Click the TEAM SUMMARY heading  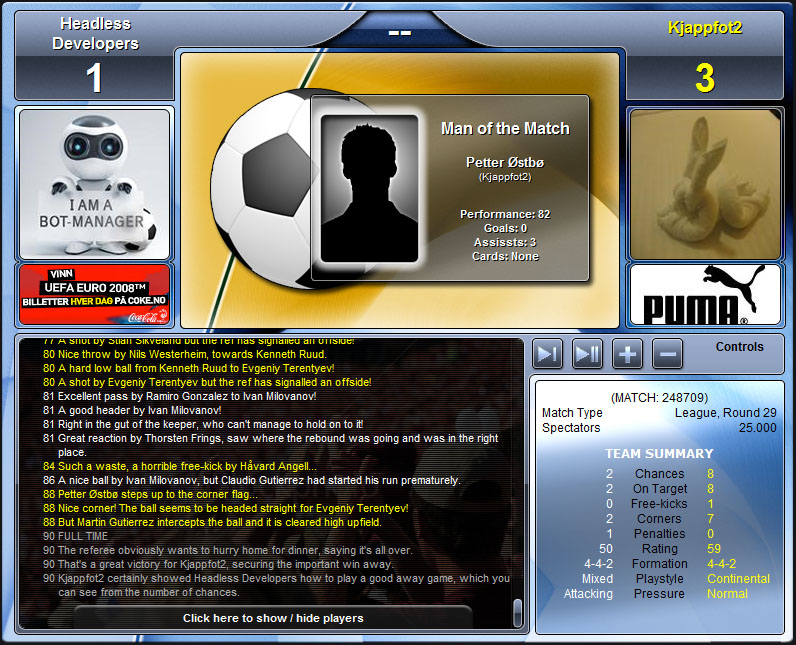point(659,453)
